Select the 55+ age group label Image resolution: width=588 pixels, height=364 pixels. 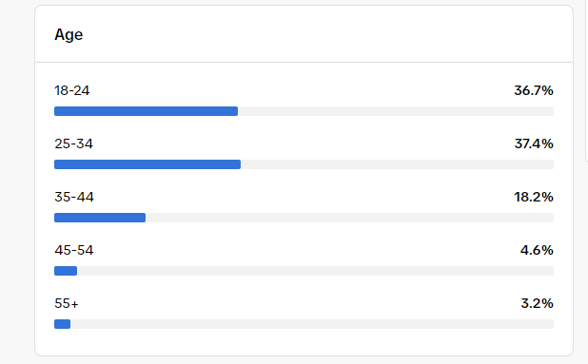67,303
